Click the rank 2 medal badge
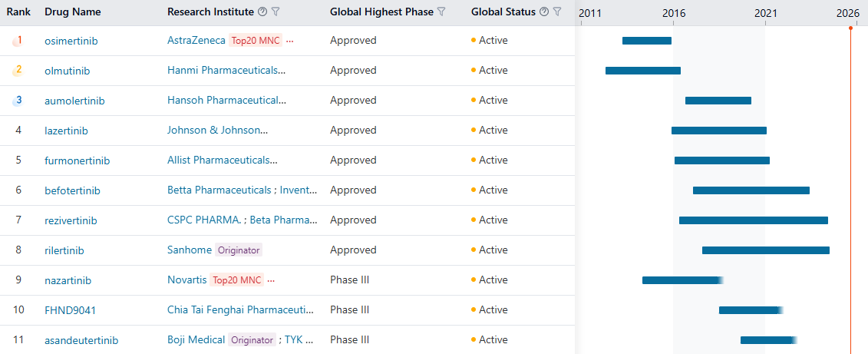The image size is (868, 354). [18, 70]
